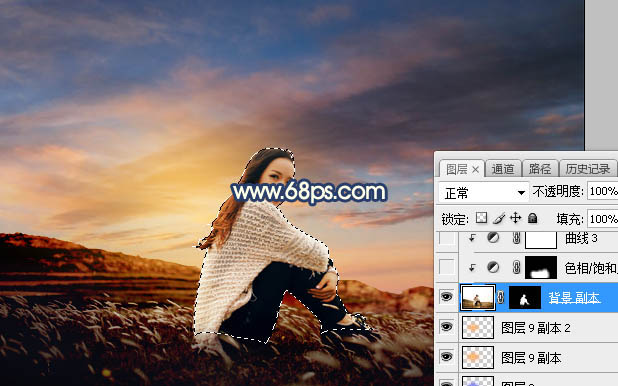Select the 色相/饱和 layer name
The height and width of the screenshot is (386, 618).
591,268
